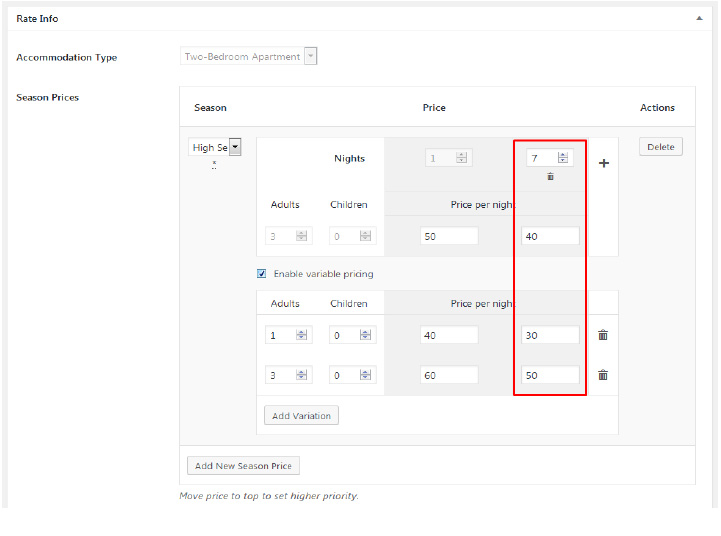Viewport: 721px width, 536px height.
Task: Click base price per night field showing 50
Action: 448,236
